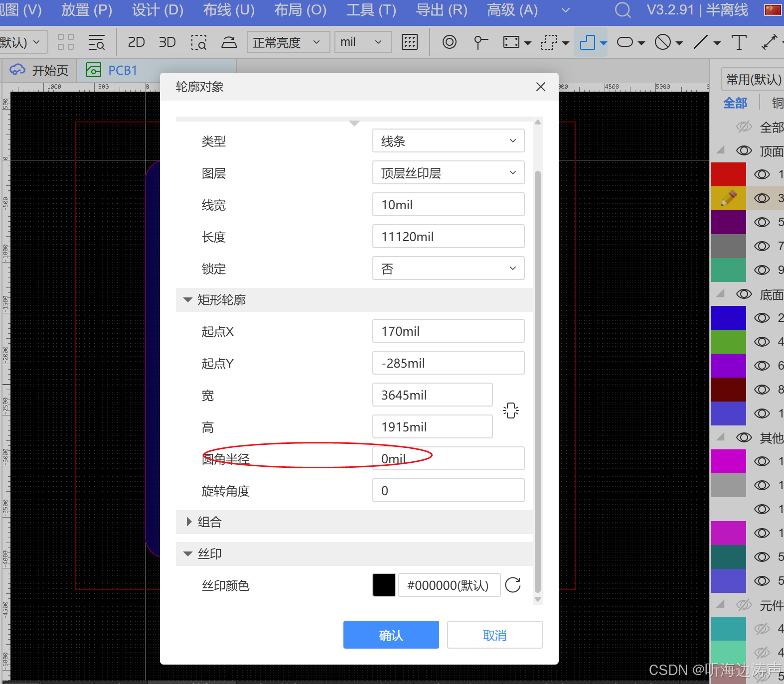The height and width of the screenshot is (684, 784).
Task: Open the 工具 (T) menu
Action: click(x=371, y=10)
